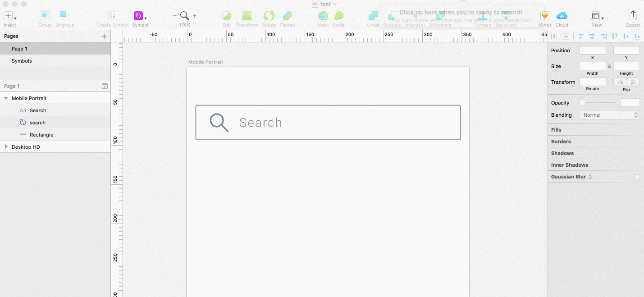Flip horizontally button in Transform
Screen dimensions: 644x297
(x=620, y=82)
